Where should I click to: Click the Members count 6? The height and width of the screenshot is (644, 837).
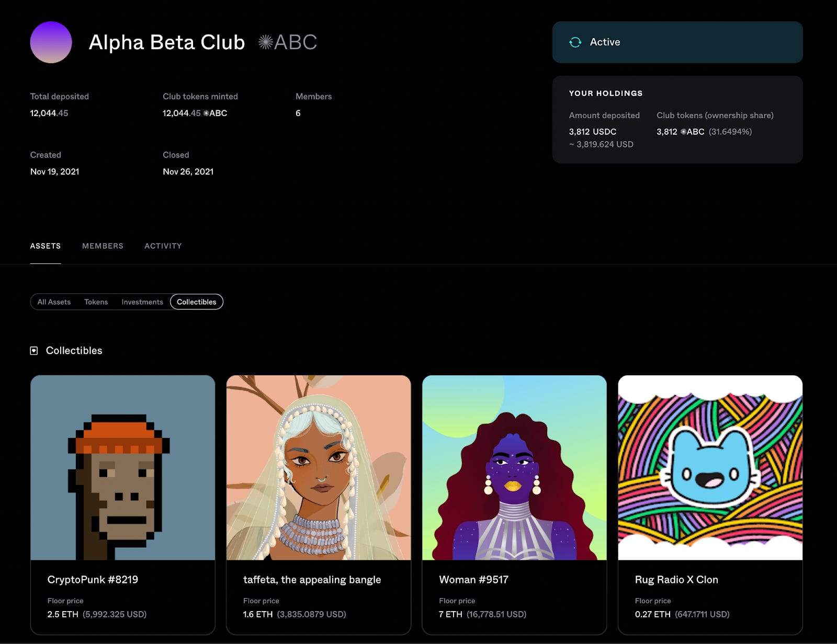tap(298, 113)
